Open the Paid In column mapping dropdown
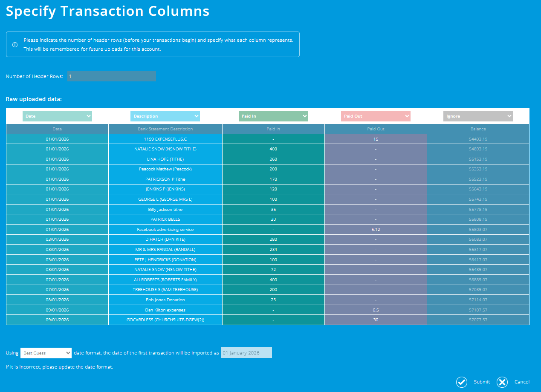541x392 pixels. click(x=273, y=116)
